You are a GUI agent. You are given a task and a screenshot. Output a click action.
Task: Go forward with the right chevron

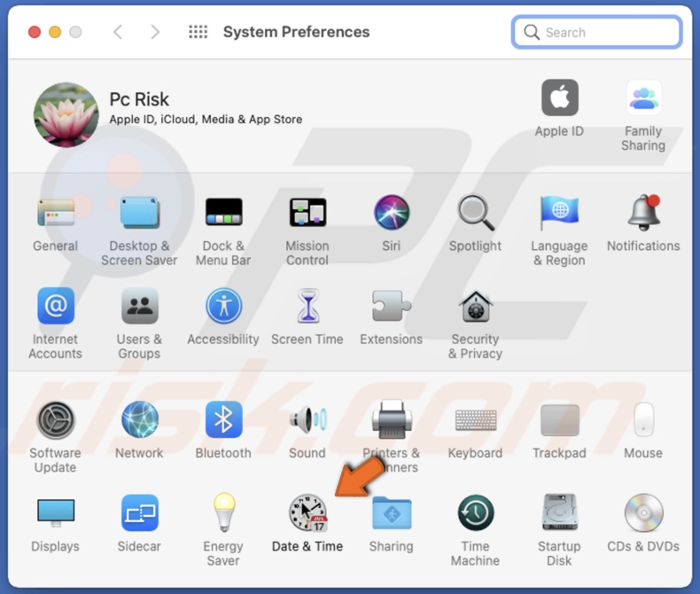(155, 32)
